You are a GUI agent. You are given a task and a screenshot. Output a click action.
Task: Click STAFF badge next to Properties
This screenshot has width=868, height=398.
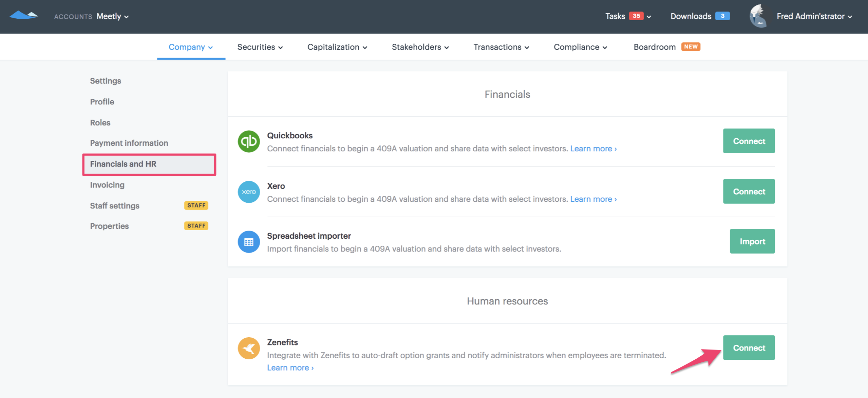coord(196,226)
